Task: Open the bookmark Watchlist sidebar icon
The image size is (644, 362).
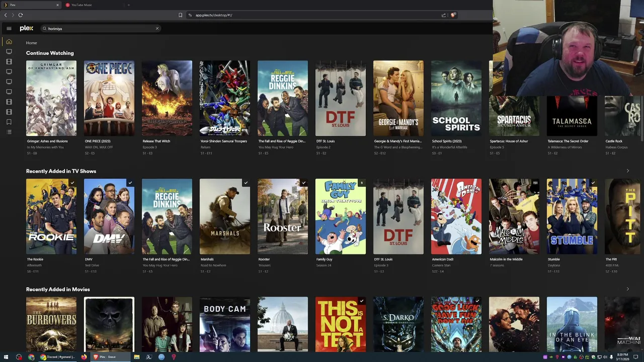Action: click(x=9, y=122)
